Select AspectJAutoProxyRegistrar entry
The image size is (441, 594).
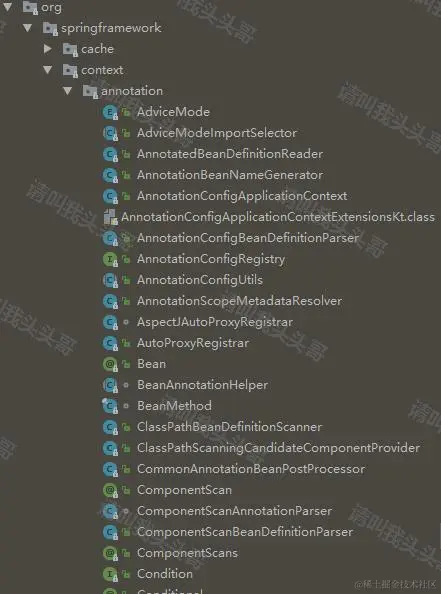pos(215,322)
